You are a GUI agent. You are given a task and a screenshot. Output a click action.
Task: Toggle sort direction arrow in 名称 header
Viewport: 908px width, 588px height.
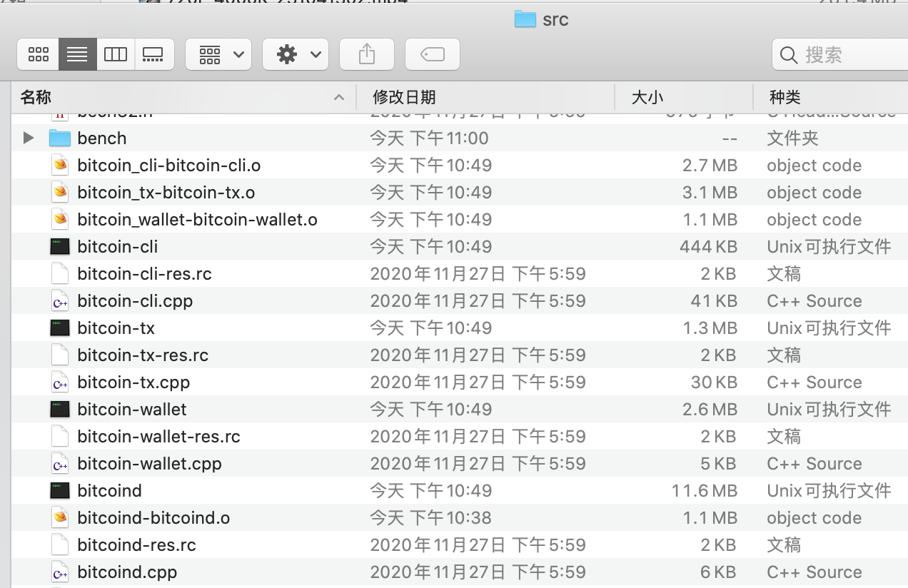coord(340,98)
